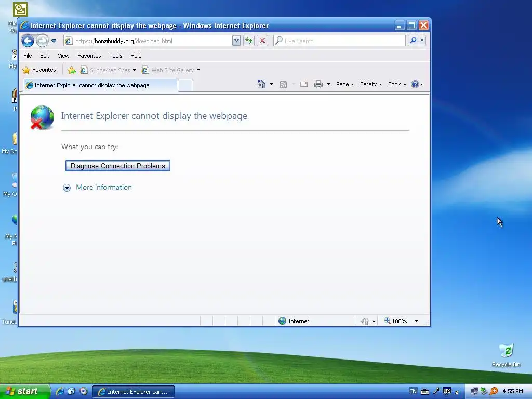This screenshot has height=399, width=532.
Task: Click the Print icon
Action: click(x=318, y=84)
